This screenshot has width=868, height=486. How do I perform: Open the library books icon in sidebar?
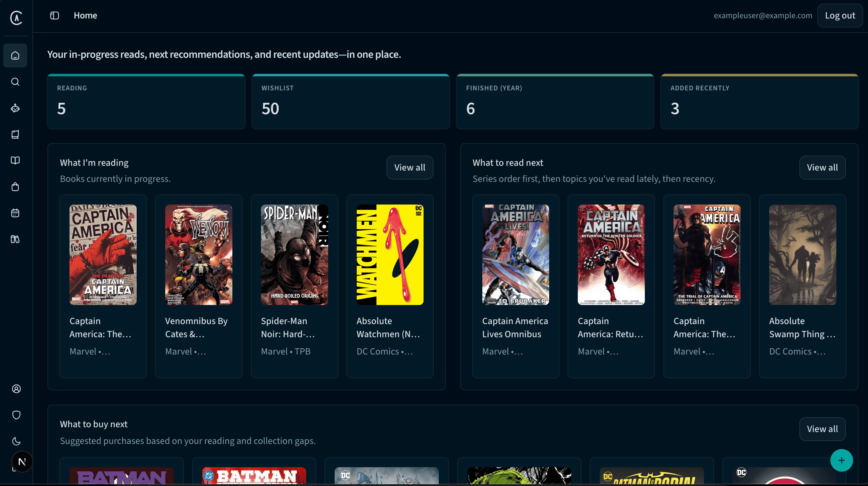[x=15, y=239]
